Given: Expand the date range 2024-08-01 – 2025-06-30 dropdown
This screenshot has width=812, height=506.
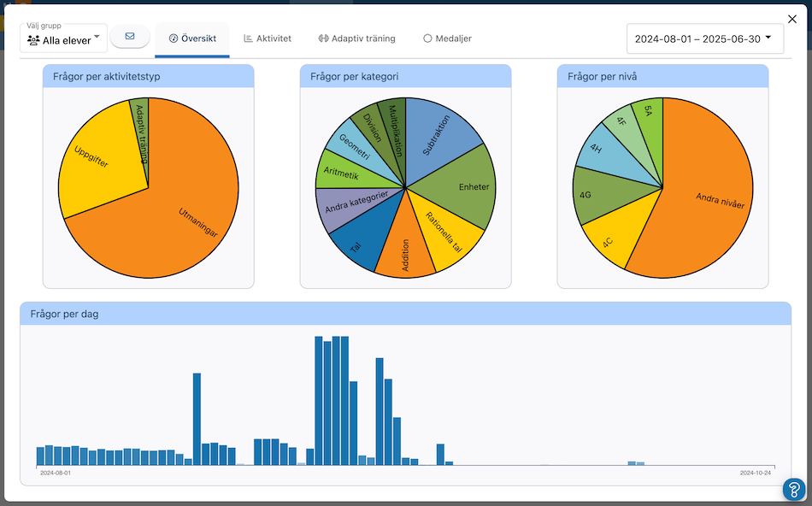Looking at the screenshot, I should [705, 38].
